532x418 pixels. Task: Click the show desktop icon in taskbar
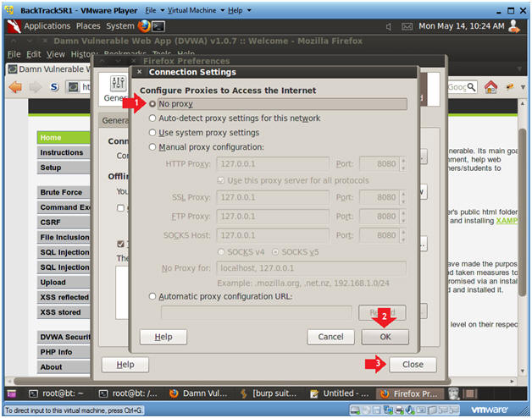(12, 393)
